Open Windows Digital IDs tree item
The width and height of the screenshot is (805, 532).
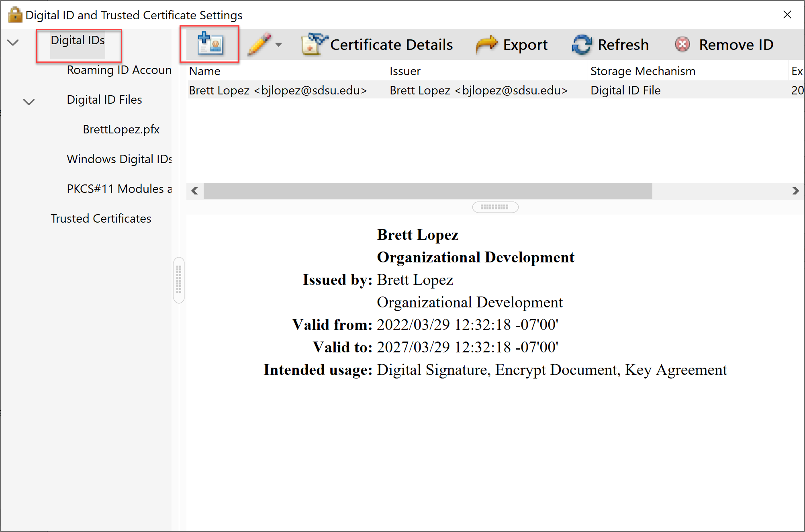[119, 159]
